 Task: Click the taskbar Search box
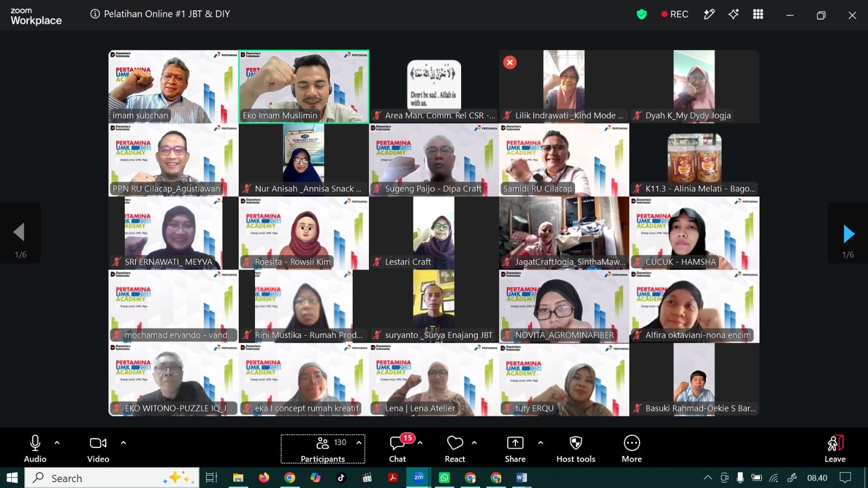[112, 478]
